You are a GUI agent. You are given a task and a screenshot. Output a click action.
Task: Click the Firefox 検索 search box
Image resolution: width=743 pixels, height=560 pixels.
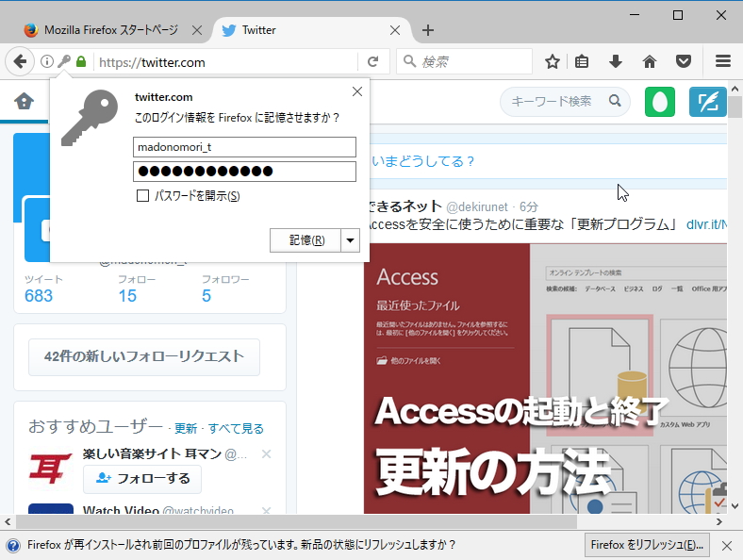[x=464, y=61]
